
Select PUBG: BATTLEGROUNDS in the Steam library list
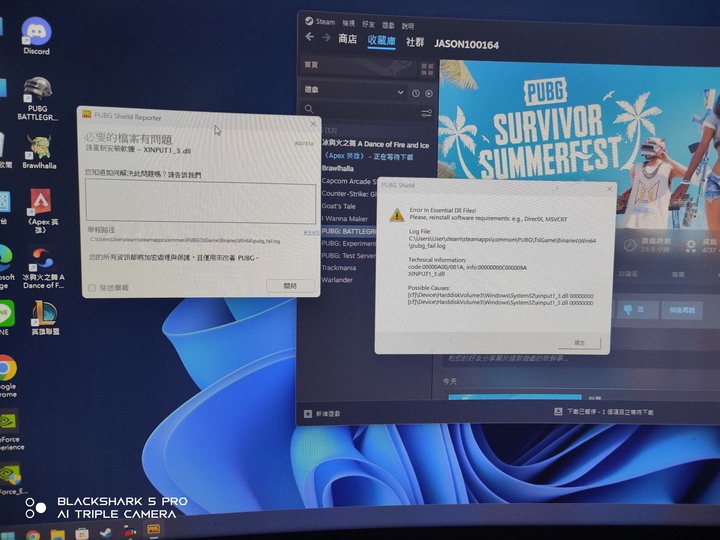(349, 231)
